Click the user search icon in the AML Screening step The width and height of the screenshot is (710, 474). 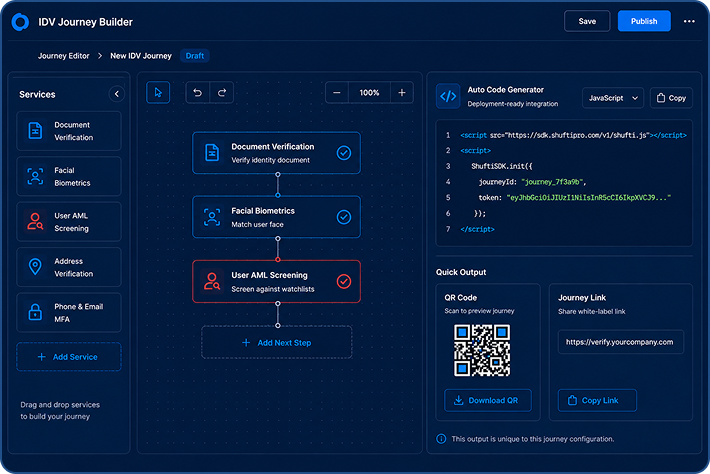pyautogui.click(x=212, y=281)
